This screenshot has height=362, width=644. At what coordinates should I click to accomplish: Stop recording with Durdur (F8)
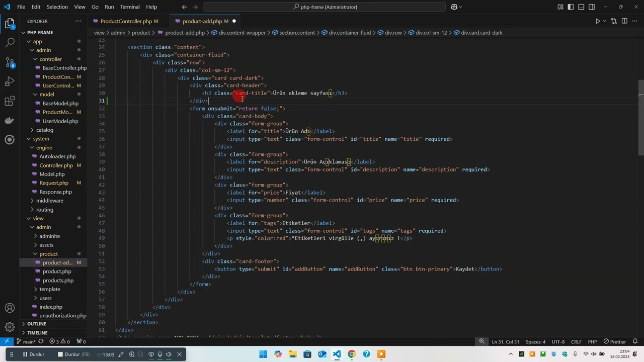73,354
